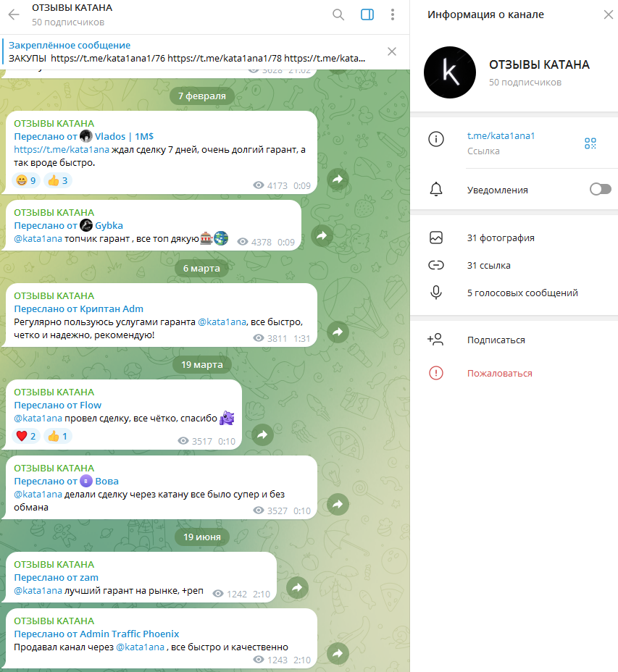The height and width of the screenshot is (672, 618).
Task: Click the chain link icon next to 31 ссылка
Action: tap(435, 265)
